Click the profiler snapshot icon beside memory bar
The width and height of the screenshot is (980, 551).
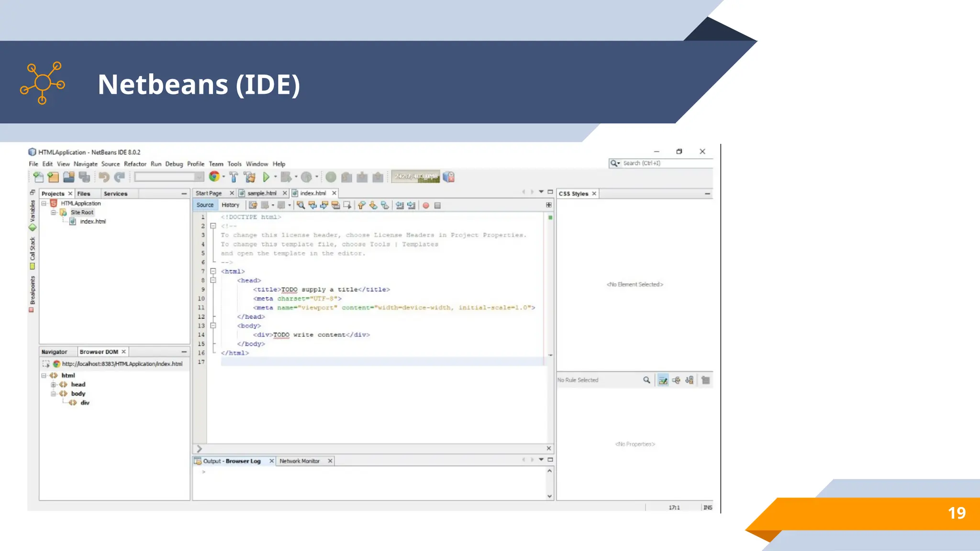pyautogui.click(x=448, y=177)
